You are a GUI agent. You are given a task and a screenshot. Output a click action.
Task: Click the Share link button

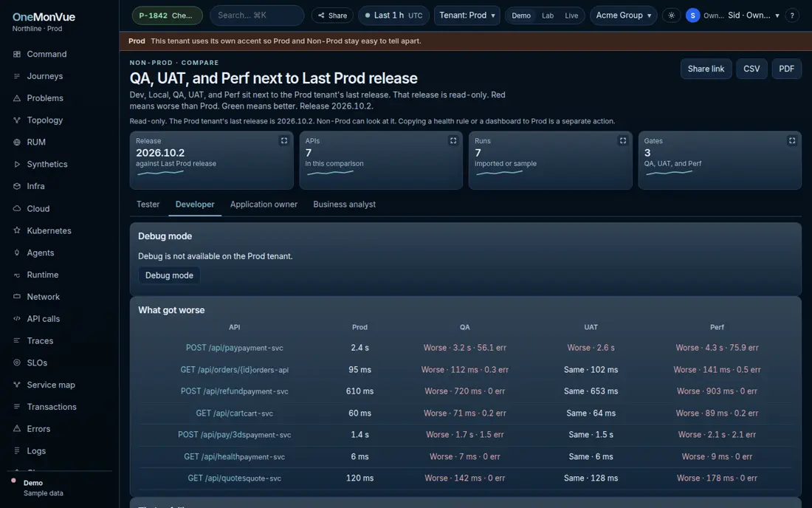point(706,69)
